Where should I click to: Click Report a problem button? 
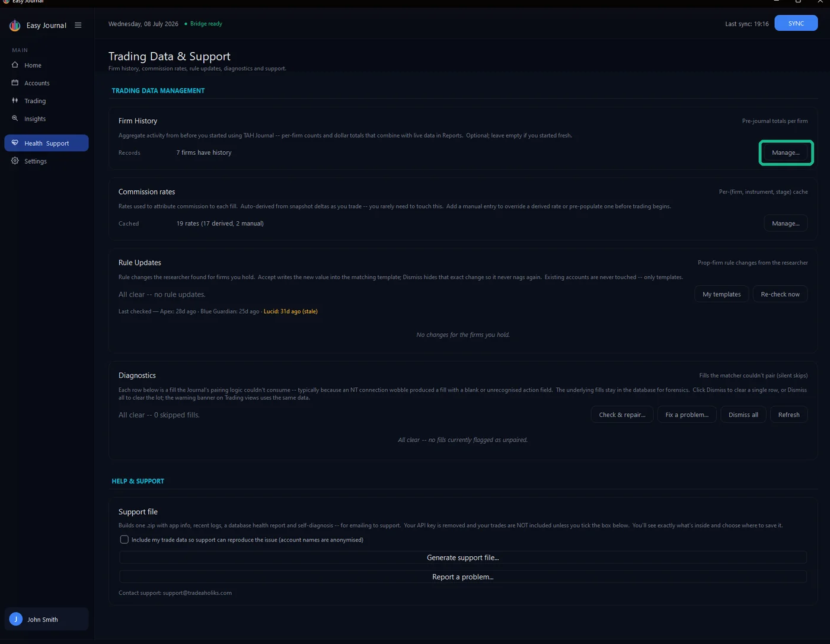pos(463,577)
